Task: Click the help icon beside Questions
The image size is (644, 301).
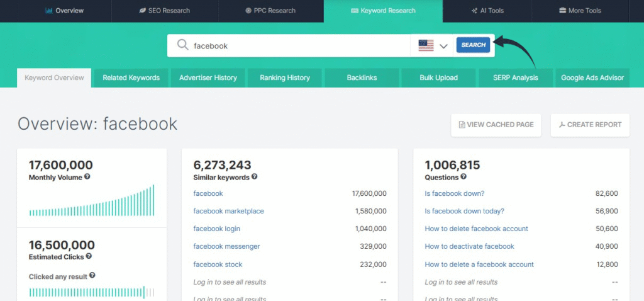Action: click(x=464, y=177)
